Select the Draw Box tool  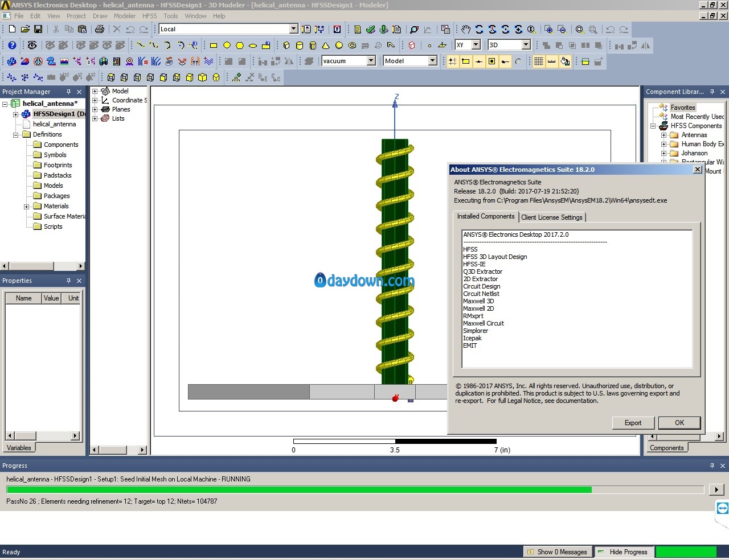[286, 45]
